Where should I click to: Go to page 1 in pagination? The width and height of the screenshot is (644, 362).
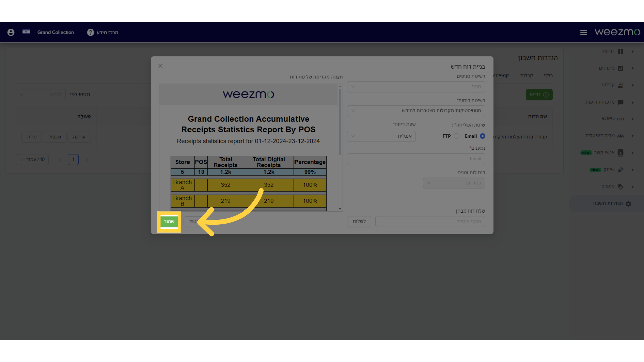click(73, 159)
